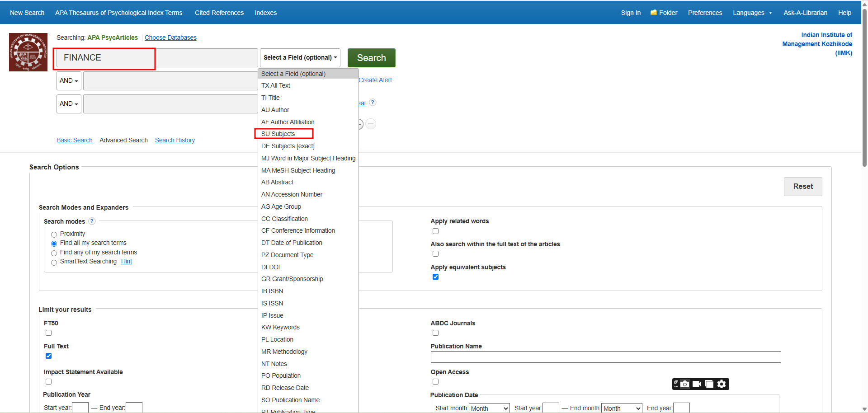The height and width of the screenshot is (413, 868).
Task: Select the Proximity search mode radio button
Action: (x=54, y=235)
